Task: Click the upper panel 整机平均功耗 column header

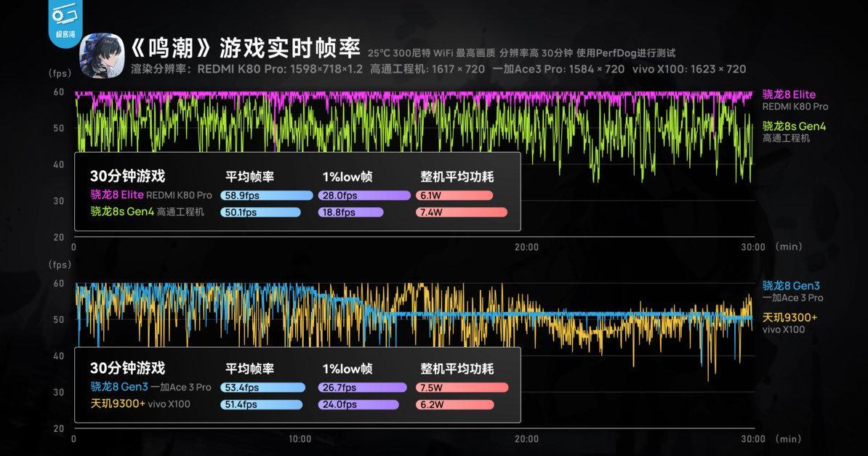Action: pyautogui.click(x=457, y=177)
